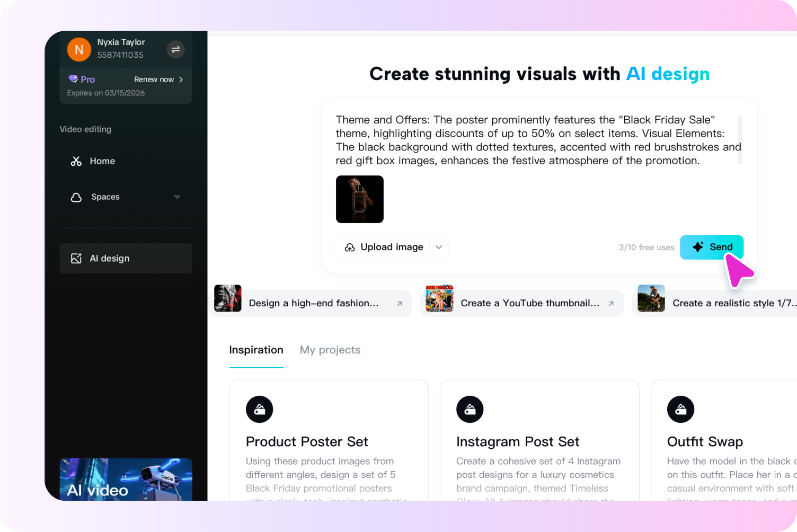Screen dimensions: 797x532
Task: Click the Spaces cloud icon
Action: point(76,197)
